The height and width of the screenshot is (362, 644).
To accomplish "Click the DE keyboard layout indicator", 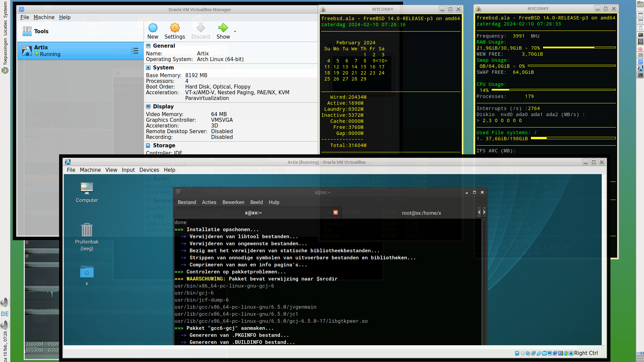I will tap(5, 314).
